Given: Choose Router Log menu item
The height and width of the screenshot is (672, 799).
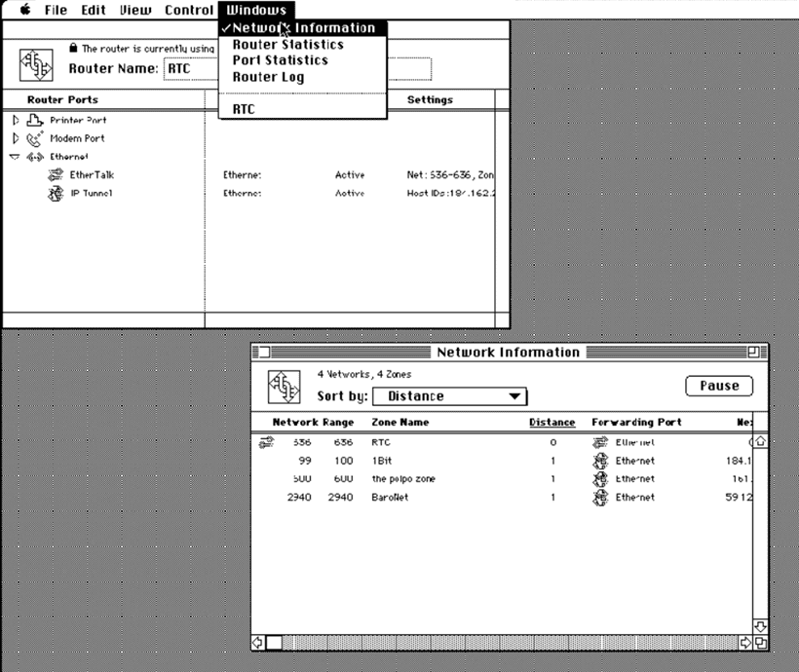Looking at the screenshot, I should click(x=303, y=77).
